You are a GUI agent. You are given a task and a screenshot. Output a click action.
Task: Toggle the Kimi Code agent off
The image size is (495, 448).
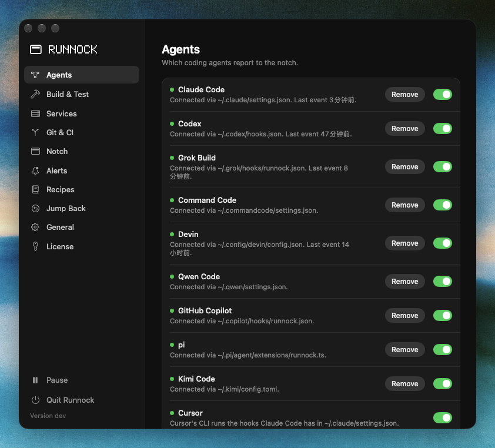[x=442, y=383]
